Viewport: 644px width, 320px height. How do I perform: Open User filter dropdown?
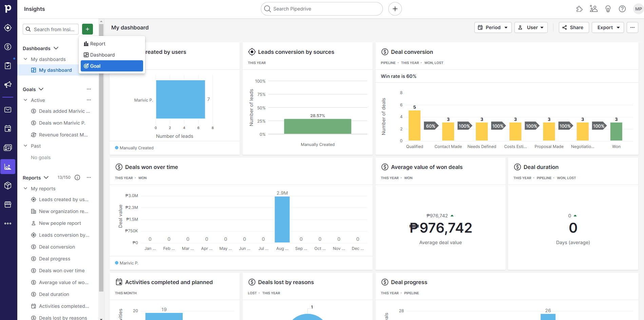click(x=531, y=27)
